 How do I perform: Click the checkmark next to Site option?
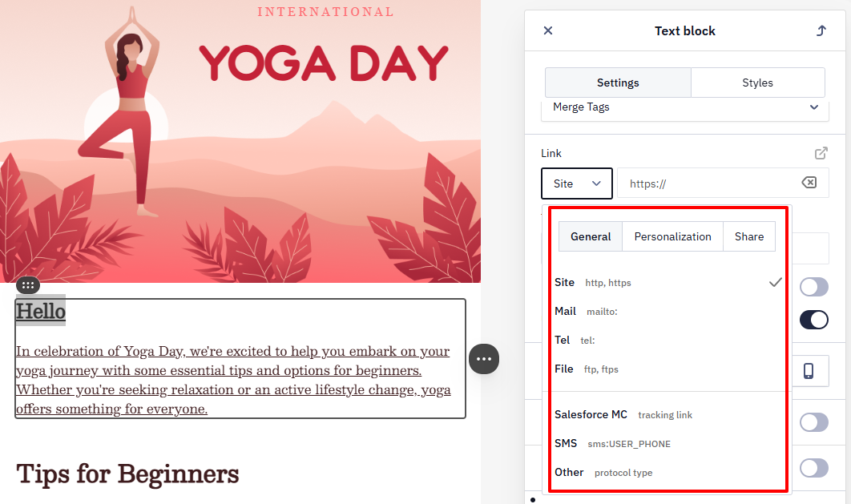click(776, 282)
